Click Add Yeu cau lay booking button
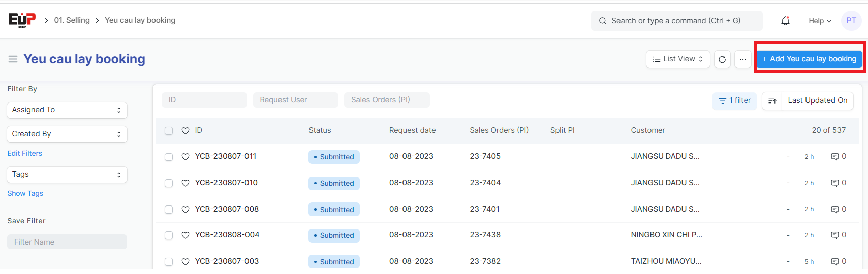868x274 pixels. coord(809,59)
